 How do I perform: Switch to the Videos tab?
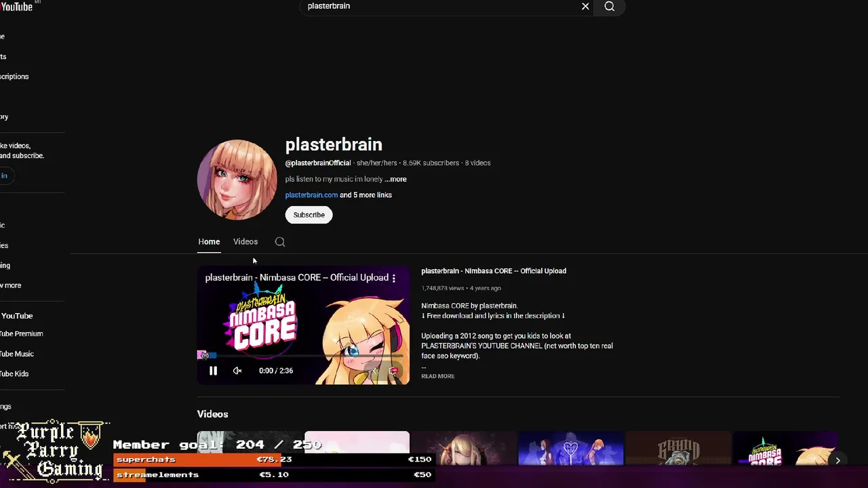click(245, 242)
